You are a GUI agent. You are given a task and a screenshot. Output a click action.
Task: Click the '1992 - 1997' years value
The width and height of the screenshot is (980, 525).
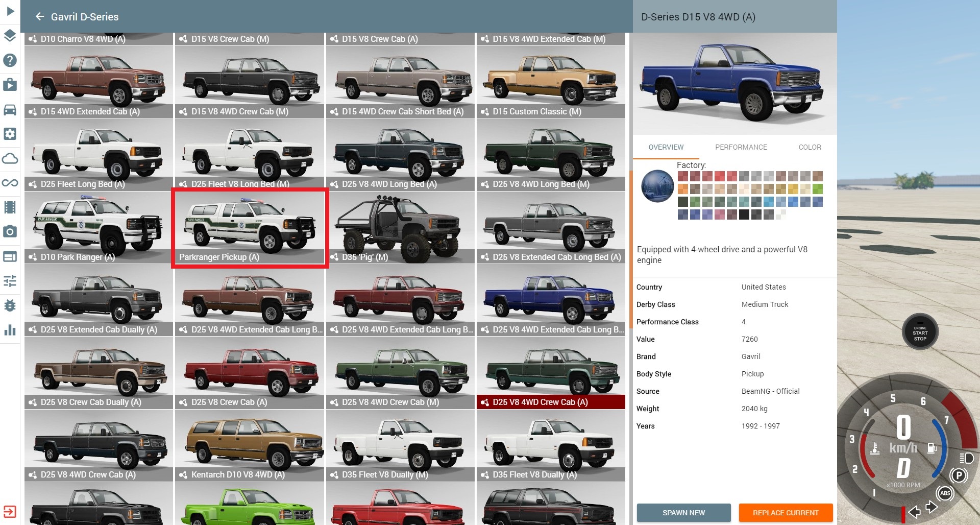pos(761,426)
